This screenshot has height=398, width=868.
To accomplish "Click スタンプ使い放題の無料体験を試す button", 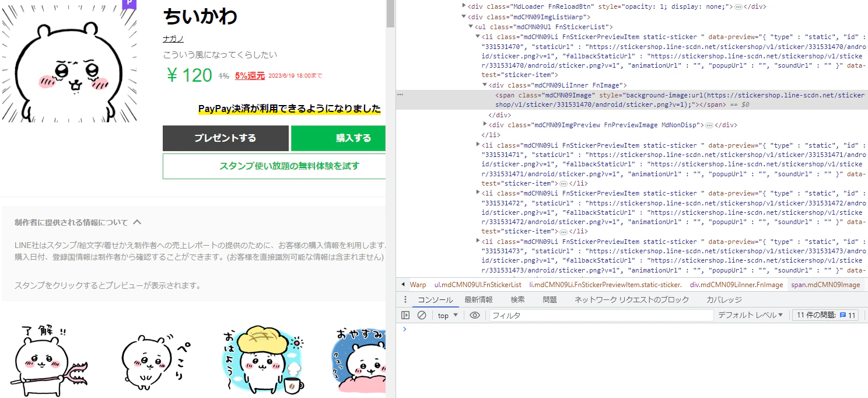I will [274, 166].
